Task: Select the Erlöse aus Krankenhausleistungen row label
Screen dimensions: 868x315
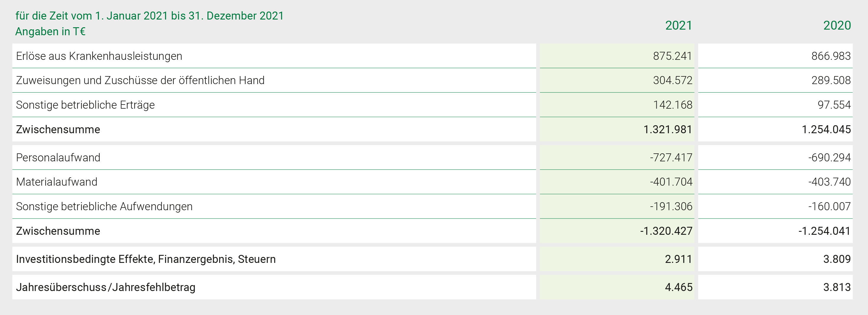Action: click(99, 56)
